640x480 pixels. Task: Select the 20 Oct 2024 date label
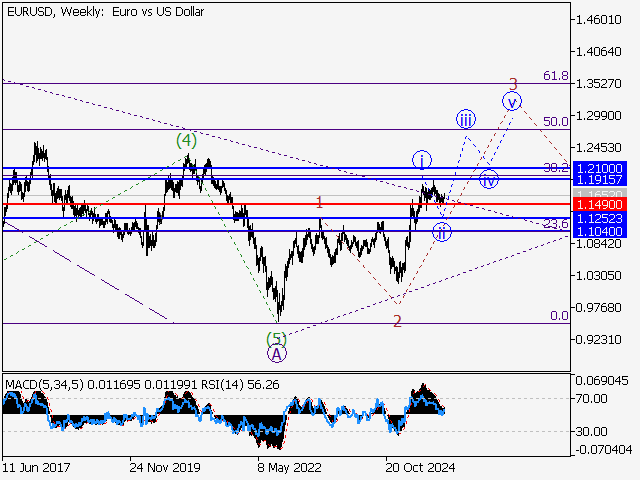(x=421, y=466)
